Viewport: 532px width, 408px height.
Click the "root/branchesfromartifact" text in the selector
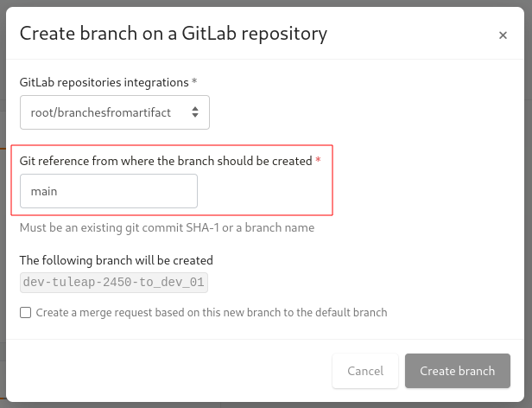pyautogui.click(x=101, y=112)
